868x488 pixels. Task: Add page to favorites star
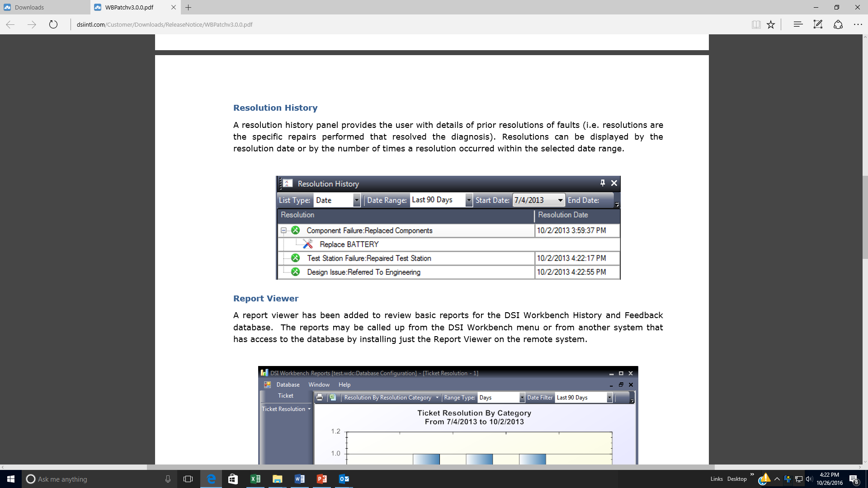[771, 24]
